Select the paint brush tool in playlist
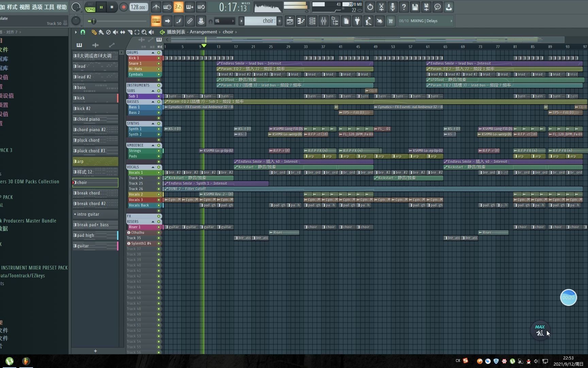588x368 pixels. pyautogui.click(x=101, y=32)
